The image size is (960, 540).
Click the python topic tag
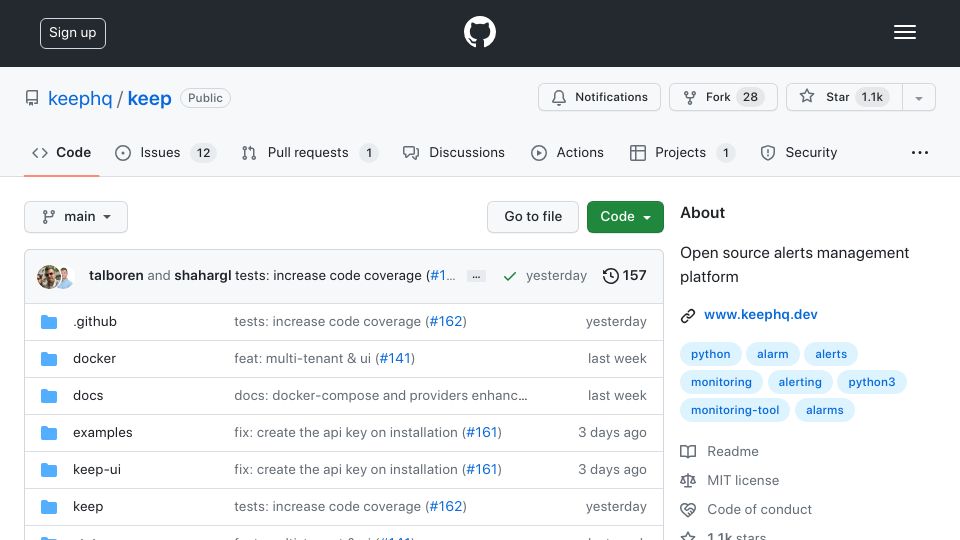711,354
